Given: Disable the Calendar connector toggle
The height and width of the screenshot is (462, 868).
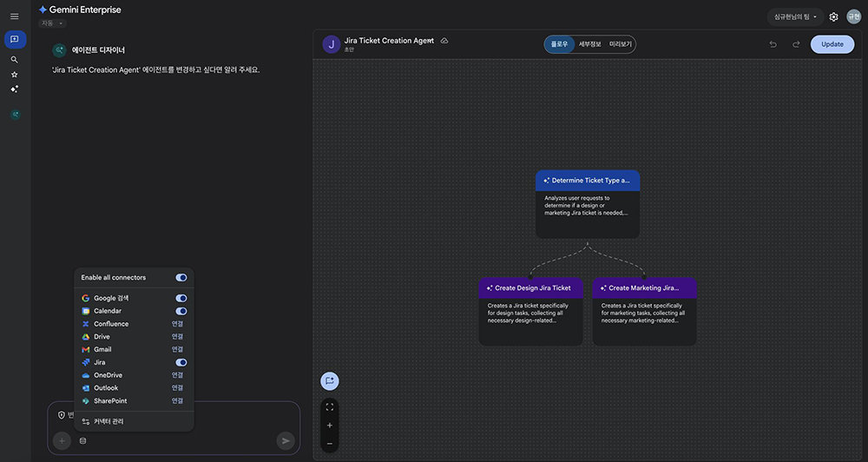Looking at the screenshot, I should 181,311.
